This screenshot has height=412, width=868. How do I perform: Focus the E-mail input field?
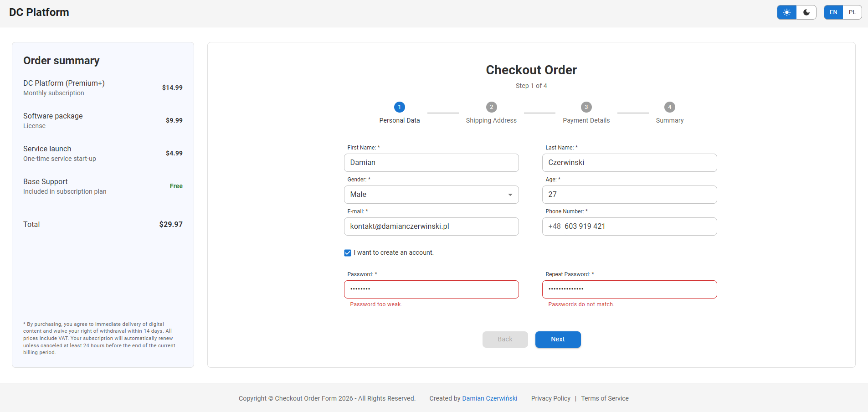click(x=431, y=227)
